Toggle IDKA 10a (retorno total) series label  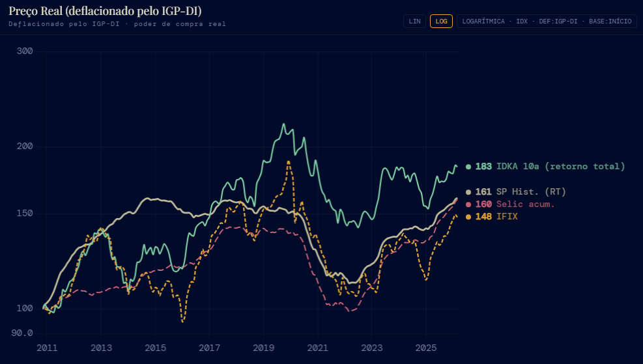[x=560, y=167]
